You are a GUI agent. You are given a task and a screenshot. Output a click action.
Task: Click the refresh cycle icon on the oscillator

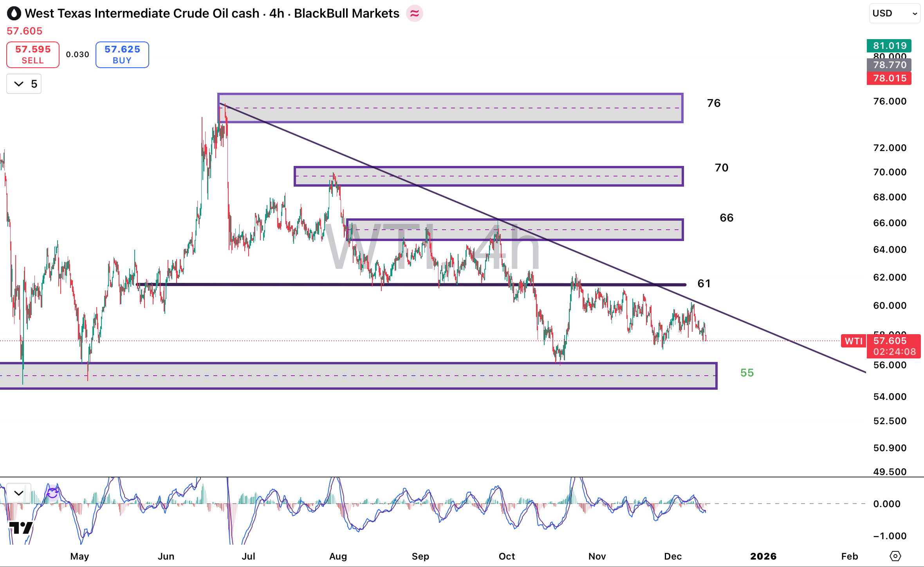(x=52, y=494)
